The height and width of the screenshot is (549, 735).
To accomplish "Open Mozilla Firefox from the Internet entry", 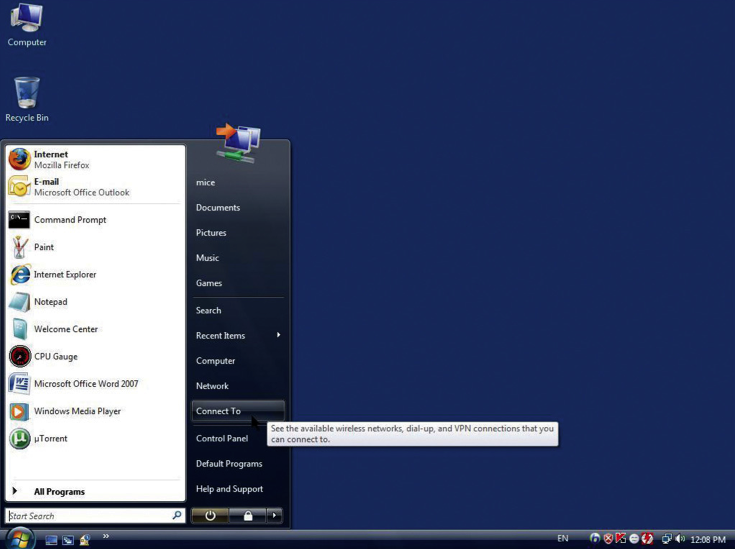I will tap(96, 159).
